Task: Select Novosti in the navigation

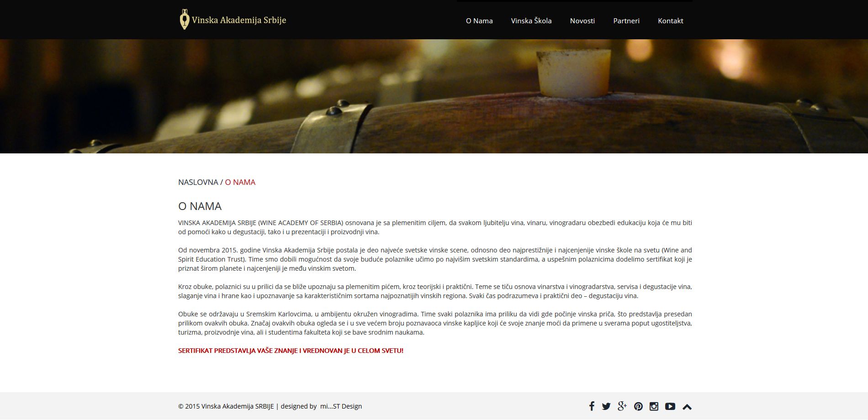Action: pos(582,21)
